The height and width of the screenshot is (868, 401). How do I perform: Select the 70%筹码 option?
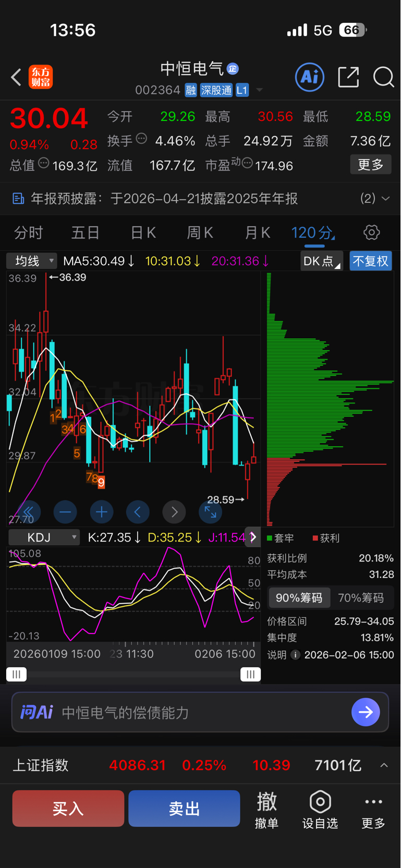pyautogui.click(x=361, y=598)
